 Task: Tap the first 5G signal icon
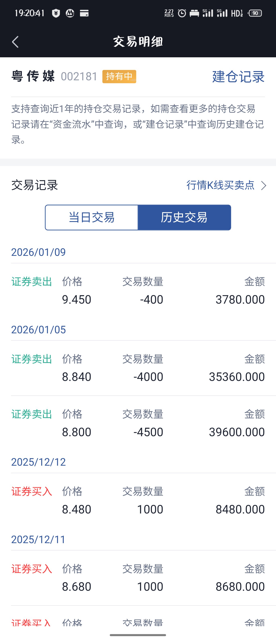[x=208, y=13]
